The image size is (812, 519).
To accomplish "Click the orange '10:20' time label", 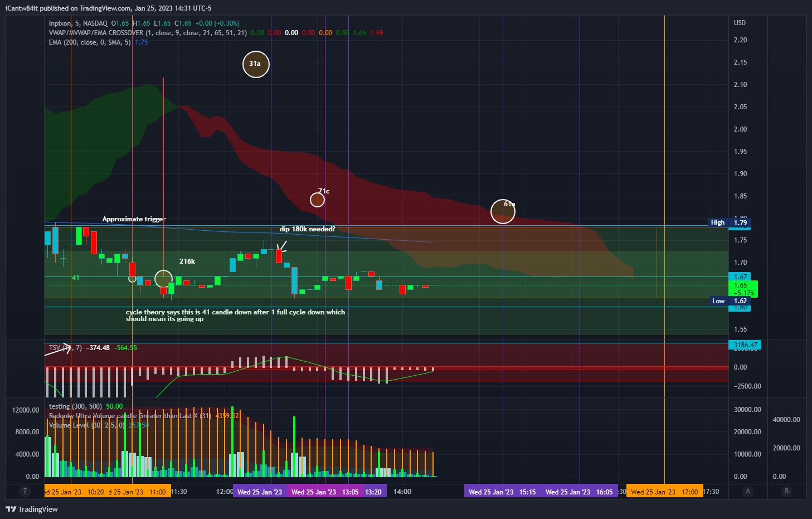I will click(x=96, y=492).
